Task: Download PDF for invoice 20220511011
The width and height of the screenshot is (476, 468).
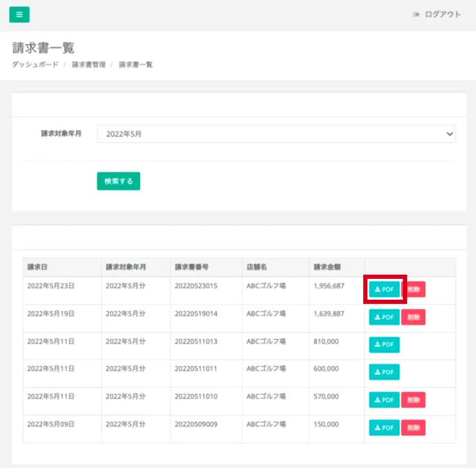Action: (384, 372)
